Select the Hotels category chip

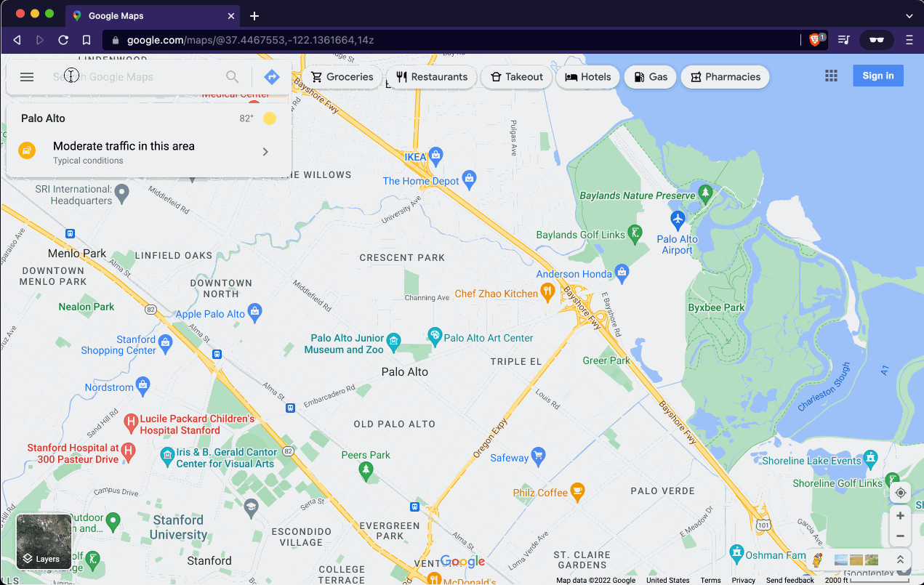(588, 77)
